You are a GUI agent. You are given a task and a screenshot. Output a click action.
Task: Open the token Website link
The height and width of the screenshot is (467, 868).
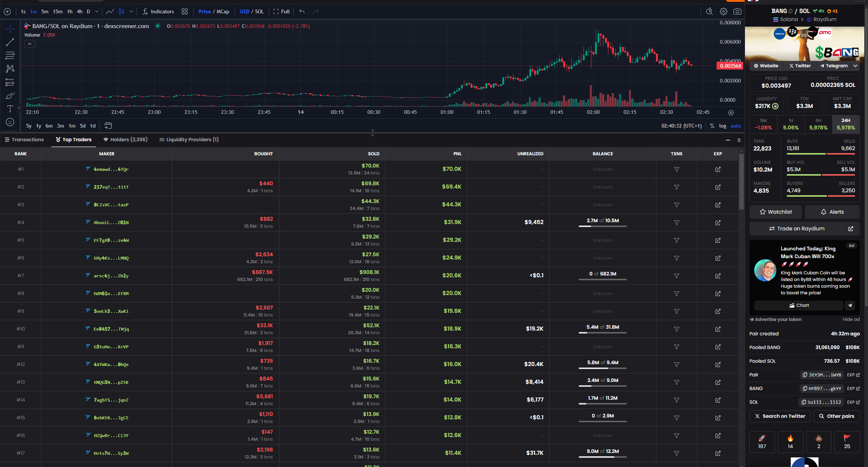[766, 66]
